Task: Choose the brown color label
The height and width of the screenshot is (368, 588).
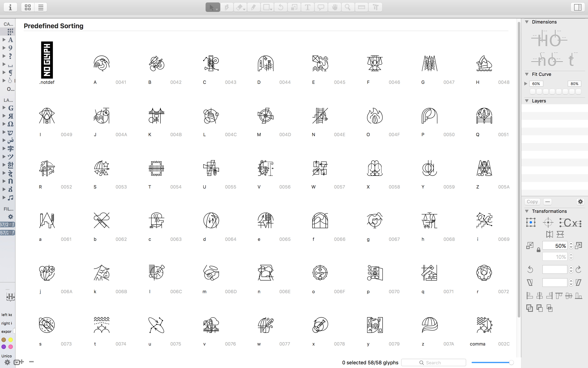Action: click(x=4, y=340)
